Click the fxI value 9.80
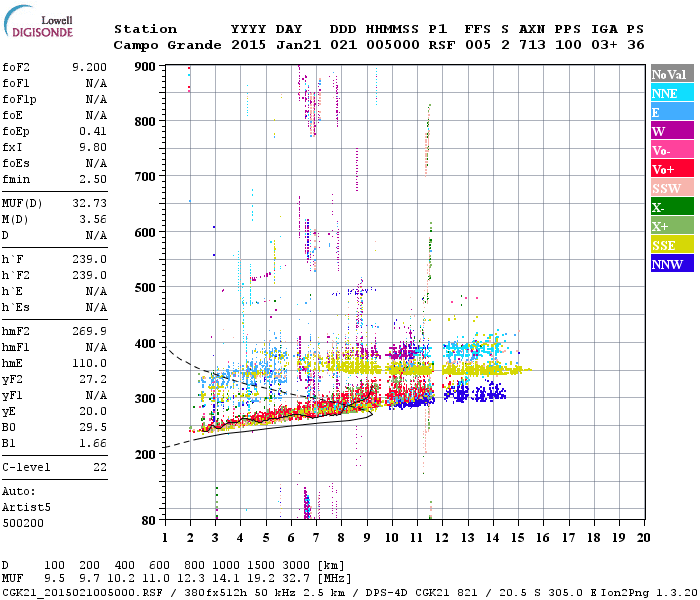The width and height of the screenshot is (700, 600). (93, 147)
